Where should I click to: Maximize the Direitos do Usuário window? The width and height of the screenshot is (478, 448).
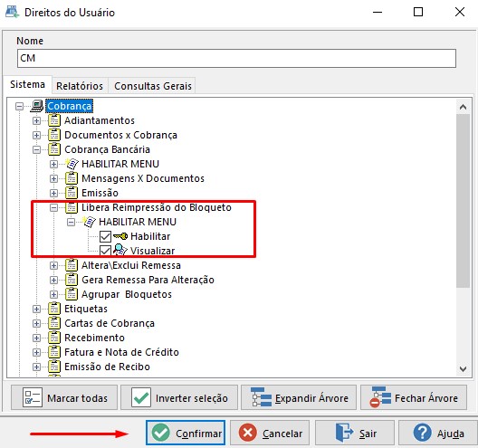[x=418, y=12]
